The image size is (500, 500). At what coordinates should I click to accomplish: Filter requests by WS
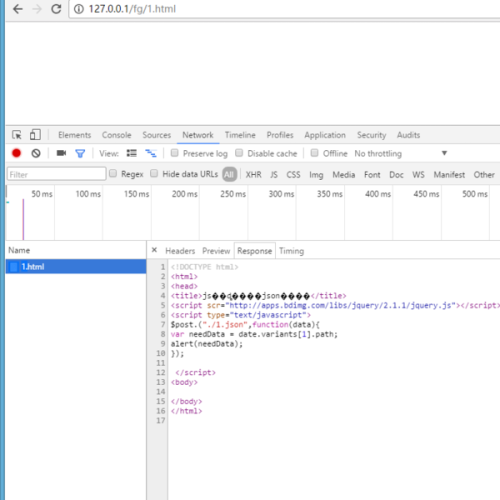point(418,175)
